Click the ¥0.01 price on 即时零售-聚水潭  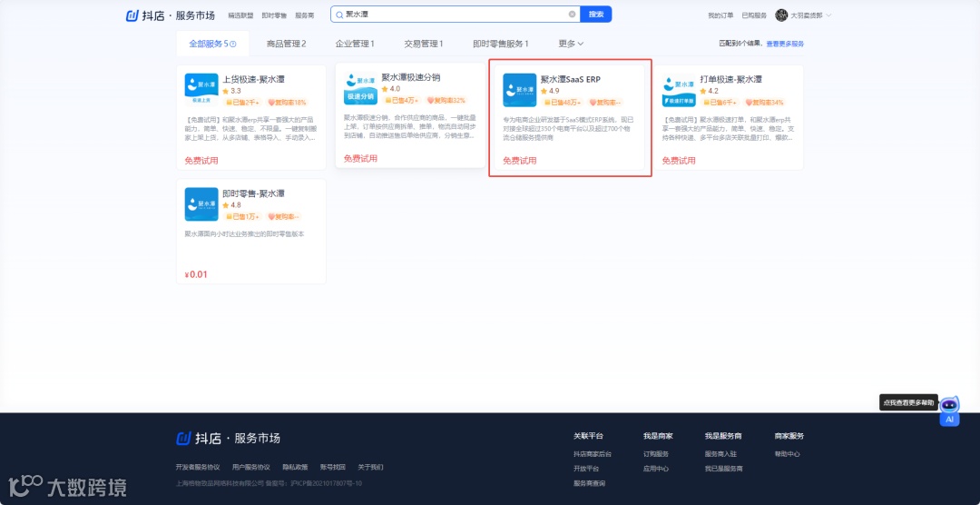coord(196,274)
